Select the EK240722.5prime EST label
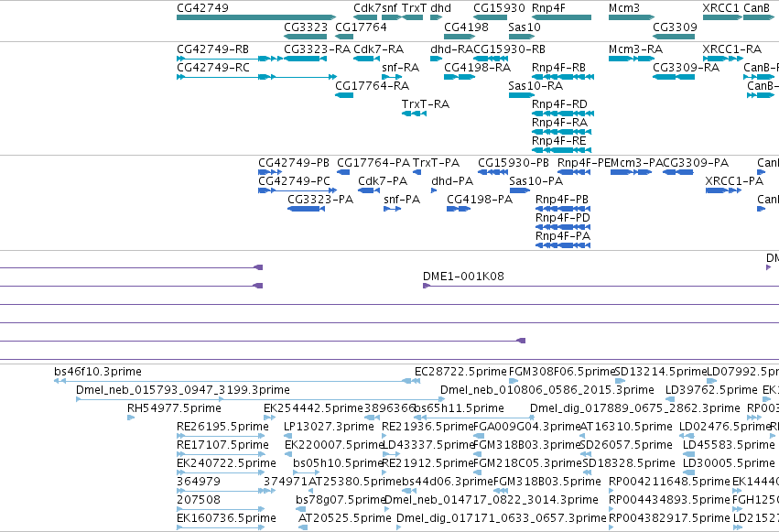Image resolution: width=779 pixels, height=532 pixels. click(x=226, y=464)
